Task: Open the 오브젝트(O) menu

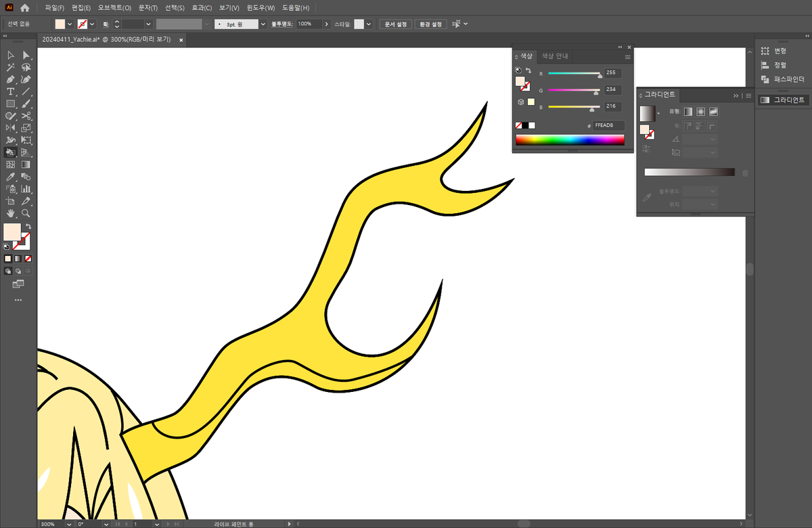Action: click(114, 8)
